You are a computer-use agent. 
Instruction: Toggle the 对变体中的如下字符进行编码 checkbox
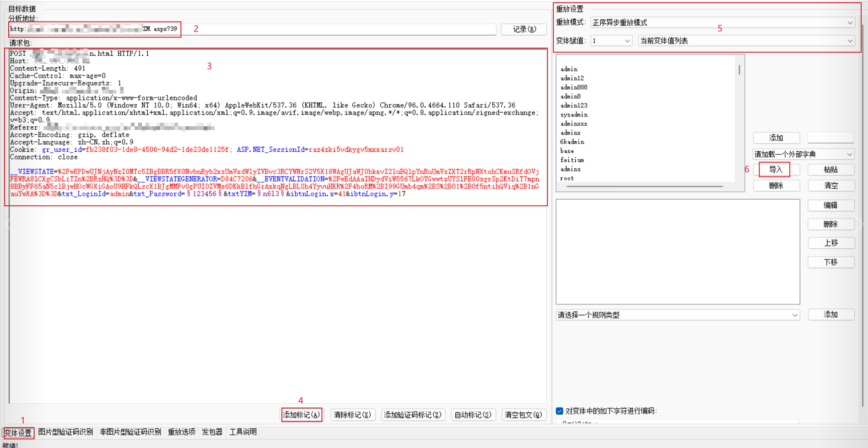pos(560,411)
